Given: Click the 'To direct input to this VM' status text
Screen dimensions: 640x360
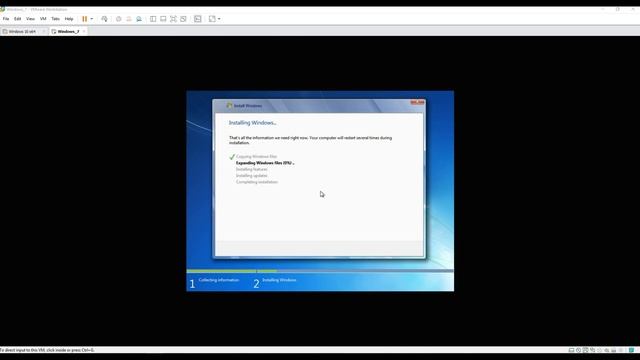Looking at the screenshot, I should pyautogui.click(x=47, y=350).
